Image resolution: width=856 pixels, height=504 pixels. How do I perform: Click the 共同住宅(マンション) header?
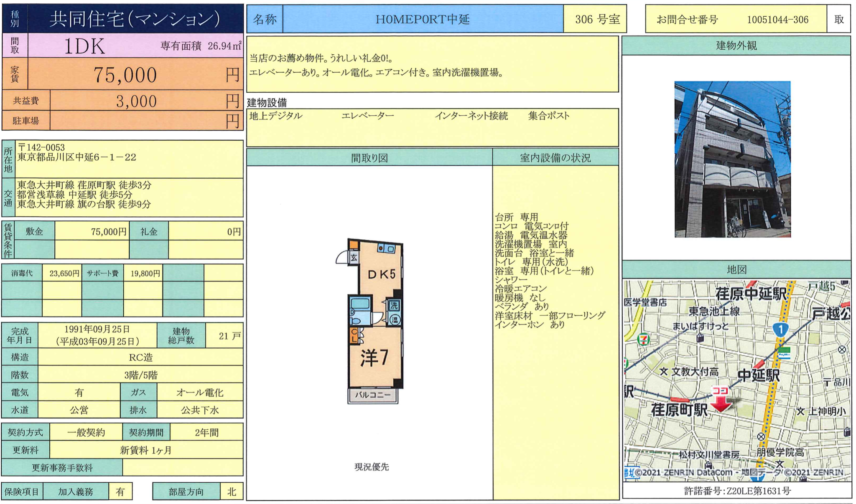coord(135,19)
